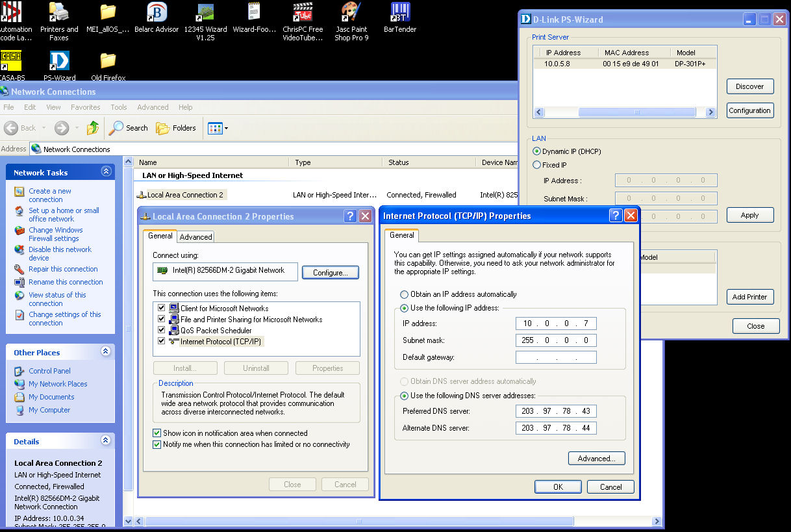Toggle Show icon in notification area checkbox
Screen dimensions: 791x532
tap(157, 433)
